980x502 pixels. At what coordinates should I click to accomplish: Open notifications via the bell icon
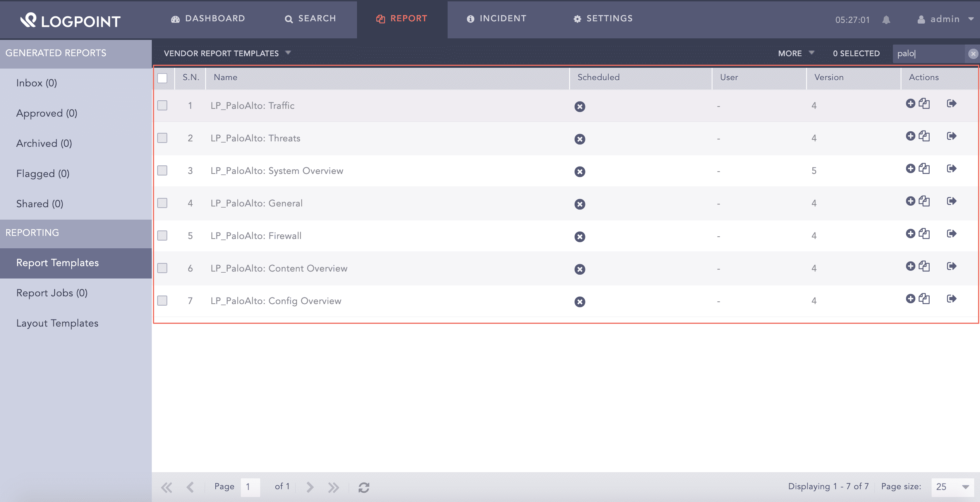[x=887, y=20]
